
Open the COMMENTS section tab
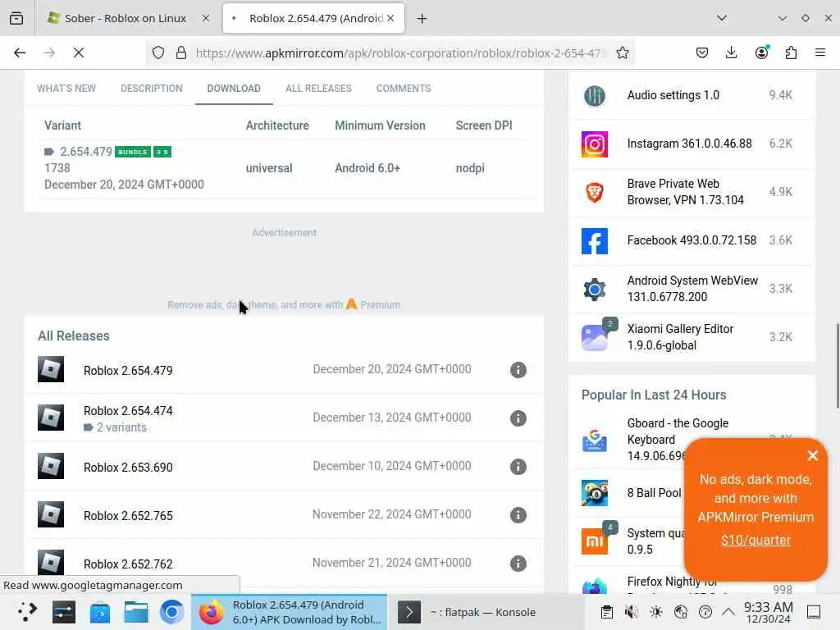coord(404,89)
